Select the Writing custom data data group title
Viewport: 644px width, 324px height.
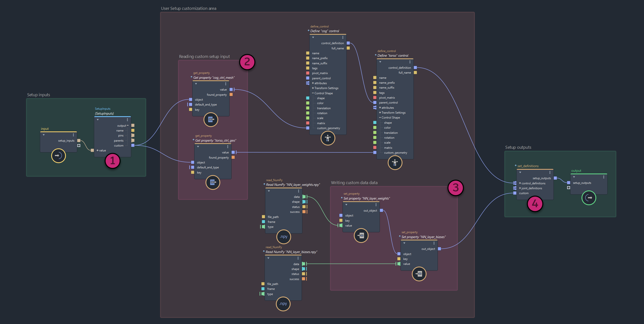click(x=354, y=183)
